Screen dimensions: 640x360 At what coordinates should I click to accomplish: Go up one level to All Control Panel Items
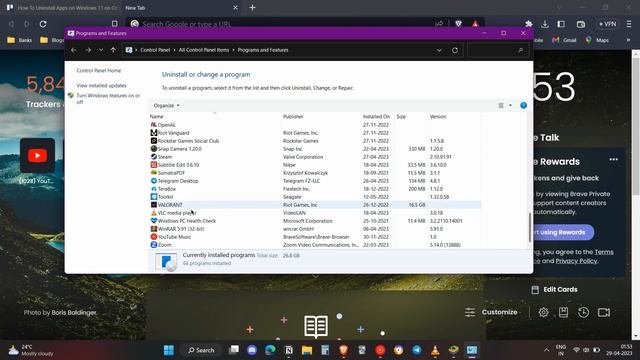[113, 50]
